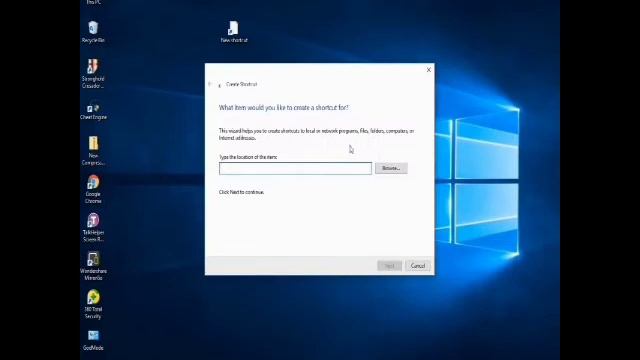Image resolution: width=640 pixels, height=360 pixels.
Task: Select the Google Chrome desktop icon
Action: pyautogui.click(x=93, y=189)
